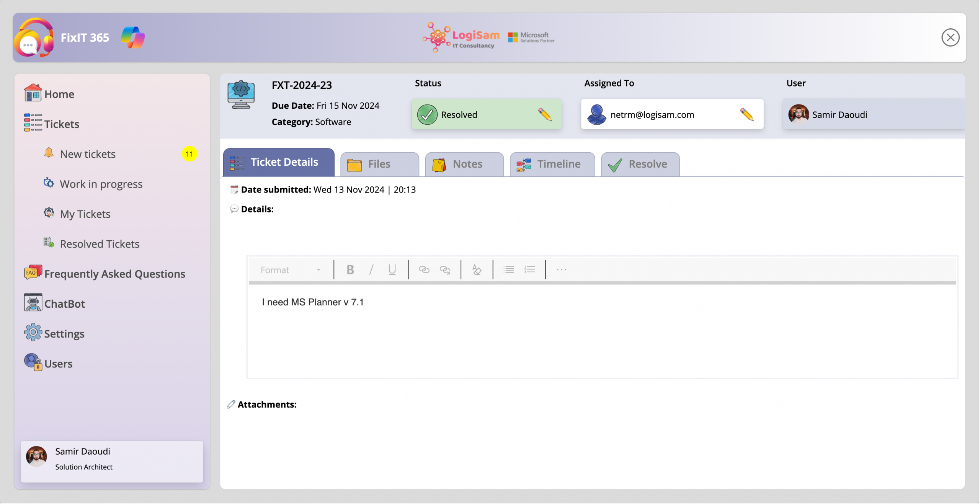
Task: Click the Copilot icon in header
Action: [133, 38]
